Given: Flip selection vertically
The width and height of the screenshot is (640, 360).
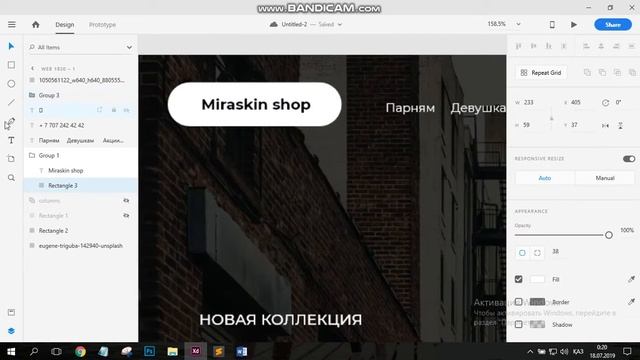Looking at the screenshot, I should tap(620, 125).
